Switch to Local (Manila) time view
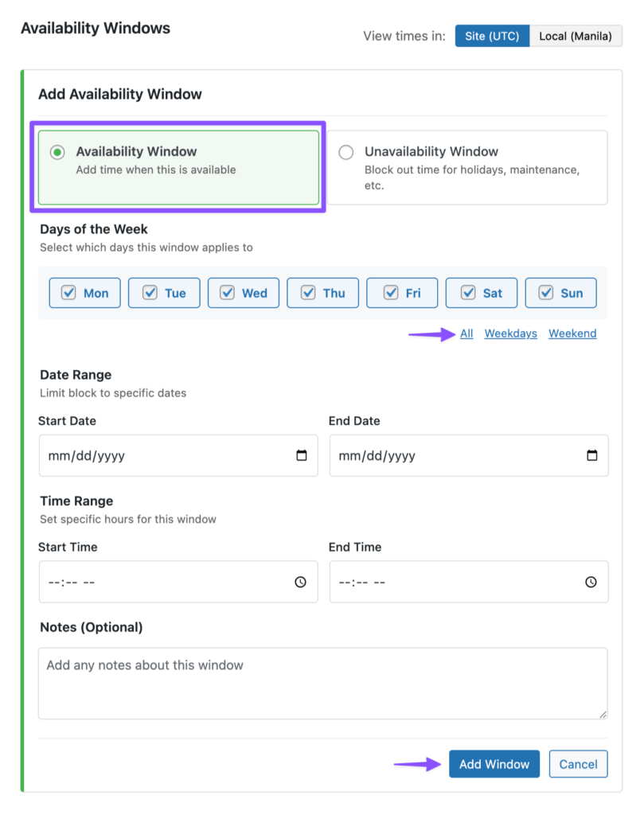The width and height of the screenshot is (644, 815). click(x=576, y=36)
